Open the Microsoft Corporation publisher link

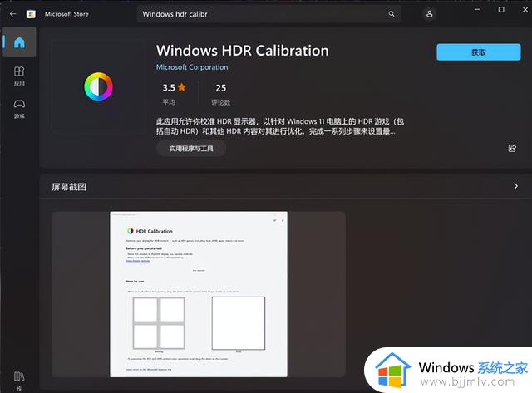pos(192,67)
